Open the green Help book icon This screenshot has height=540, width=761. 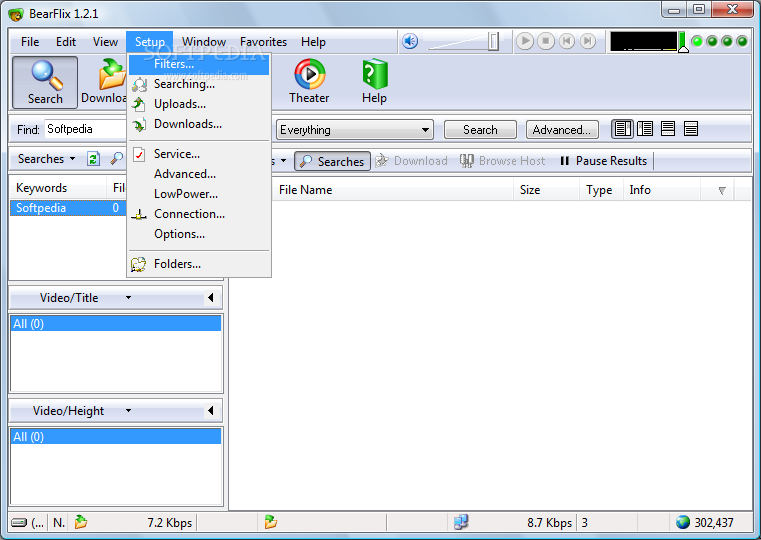pos(374,81)
